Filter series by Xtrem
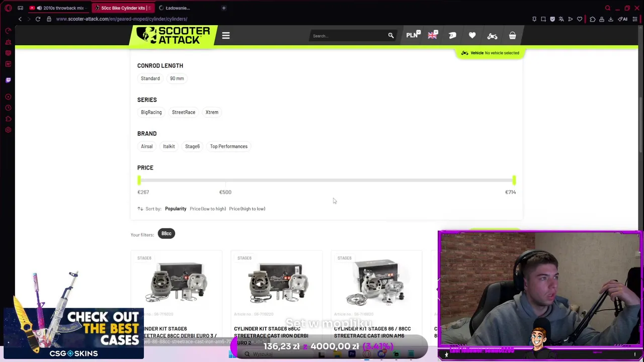The image size is (644, 362). [212, 112]
